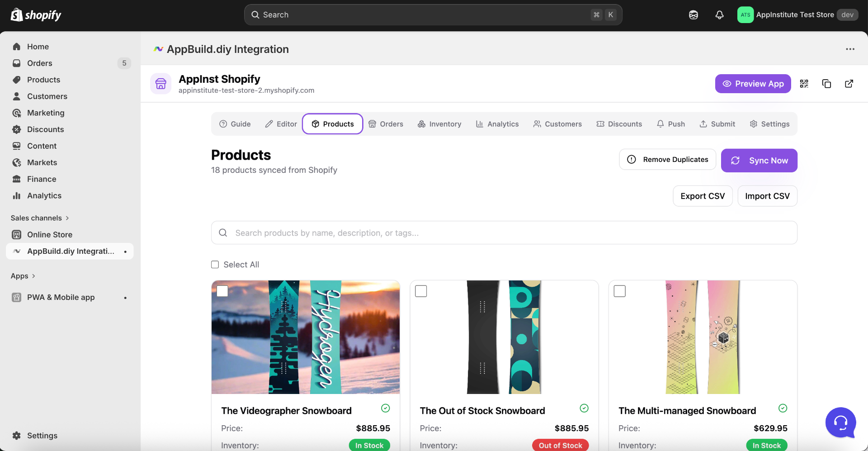Check the Select All checkbox

pos(215,265)
